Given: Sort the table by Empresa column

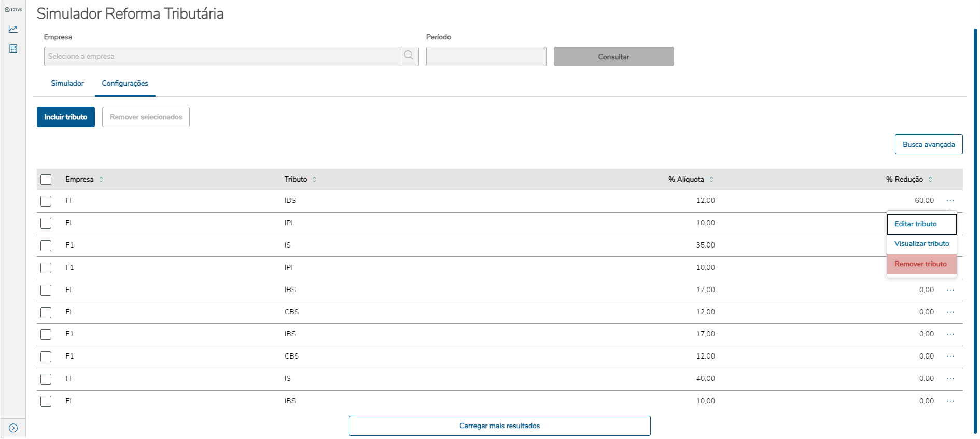Looking at the screenshot, I should pos(101,180).
